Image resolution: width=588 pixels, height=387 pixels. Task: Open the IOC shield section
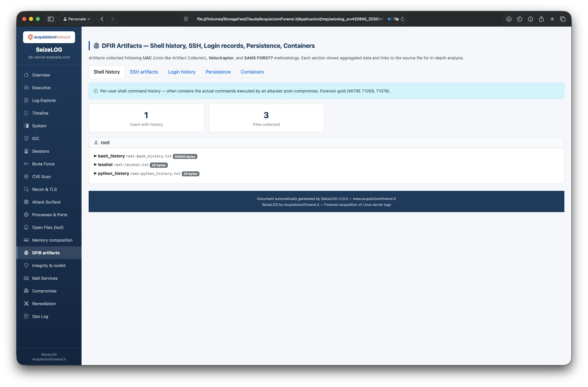pyautogui.click(x=26, y=138)
